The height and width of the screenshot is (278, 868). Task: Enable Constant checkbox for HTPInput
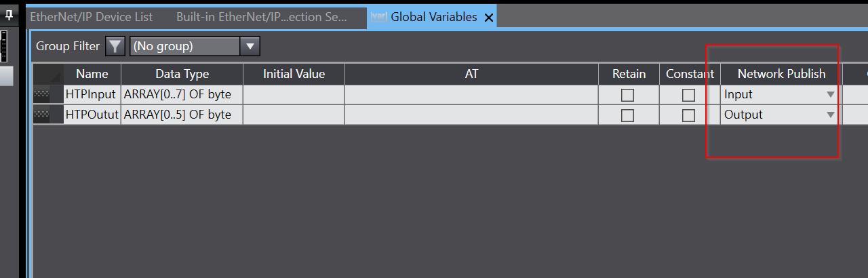[689, 96]
